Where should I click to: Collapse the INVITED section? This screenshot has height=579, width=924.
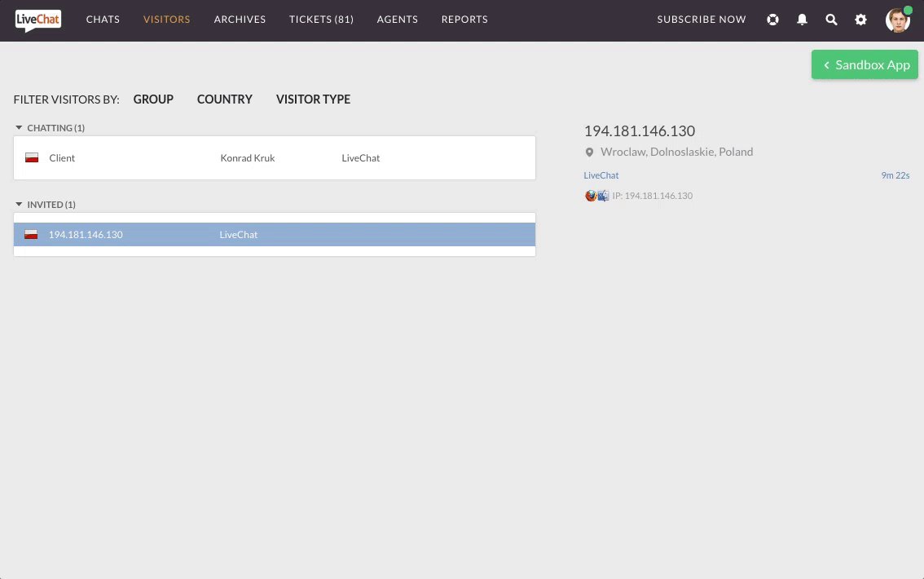18,204
